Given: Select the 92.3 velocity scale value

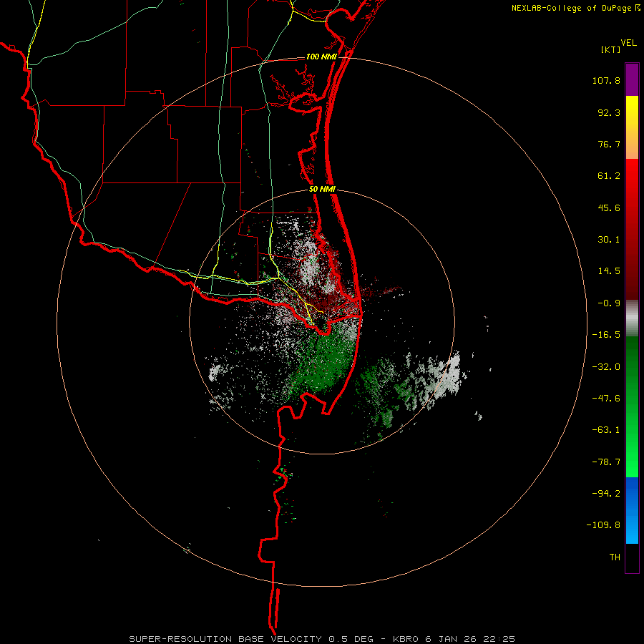Looking at the screenshot, I should pyautogui.click(x=609, y=112).
